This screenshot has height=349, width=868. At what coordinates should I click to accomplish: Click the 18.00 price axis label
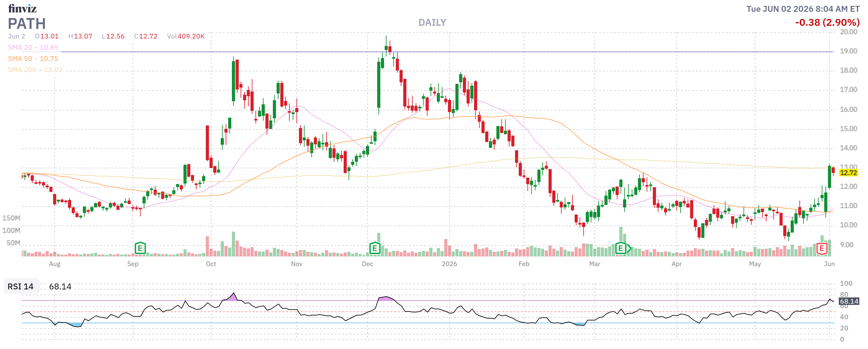pyautogui.click(x=848, y=70)
